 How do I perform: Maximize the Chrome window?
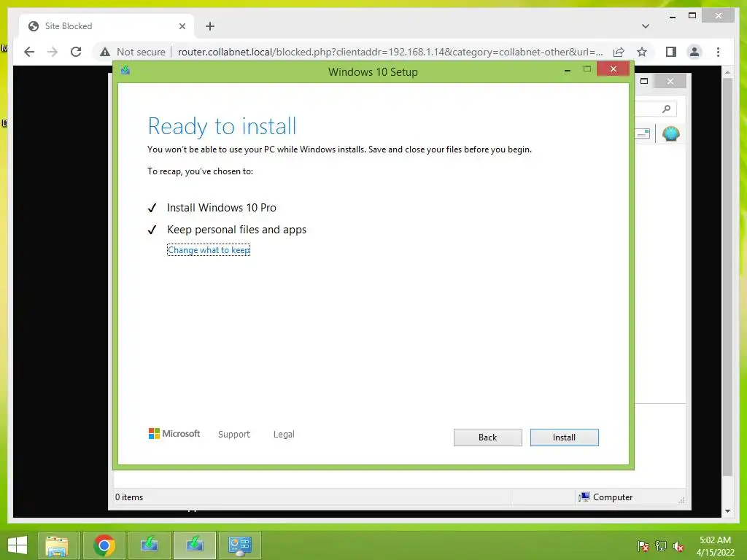[692, 16]
